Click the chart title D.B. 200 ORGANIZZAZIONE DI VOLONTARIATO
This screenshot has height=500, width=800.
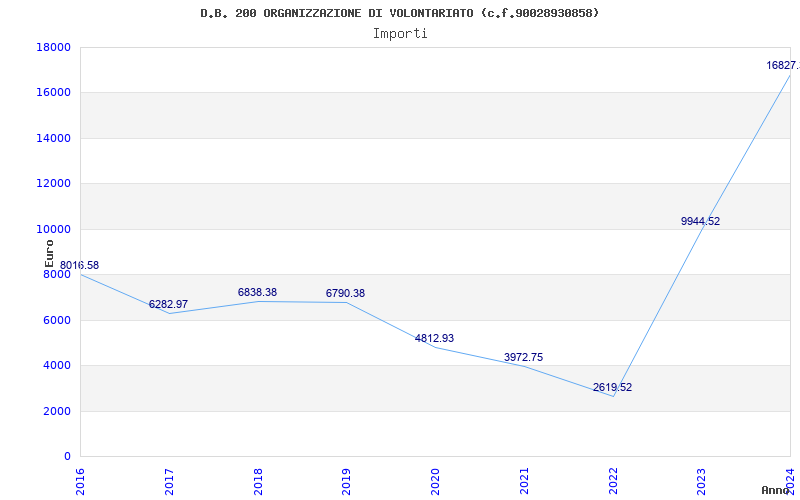(x=399, y=13)
